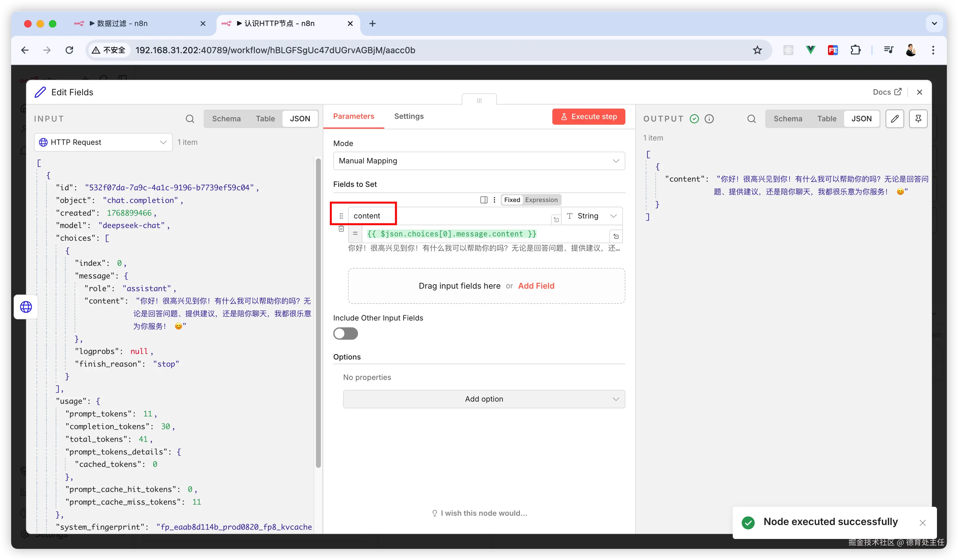Click the output info circle icon

709,119
